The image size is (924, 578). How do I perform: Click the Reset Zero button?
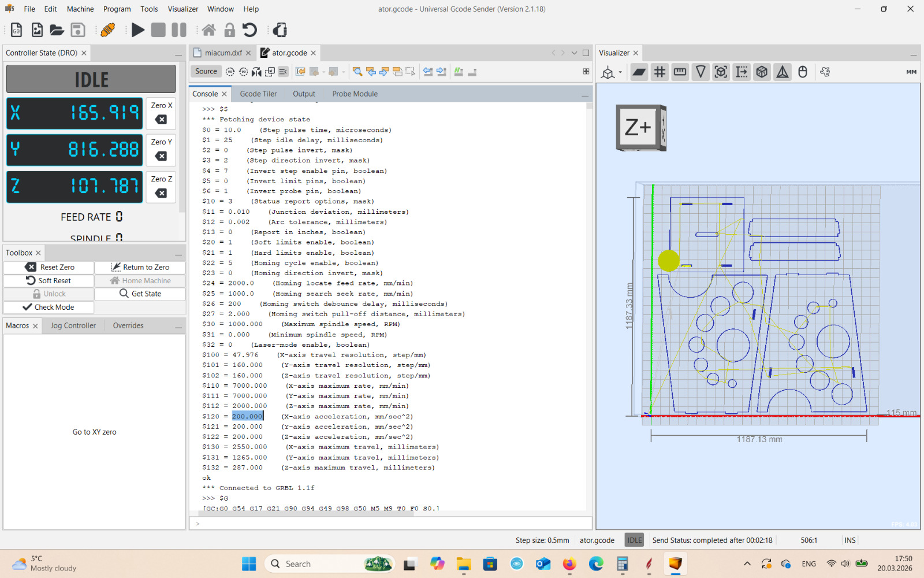coord(49,267)
